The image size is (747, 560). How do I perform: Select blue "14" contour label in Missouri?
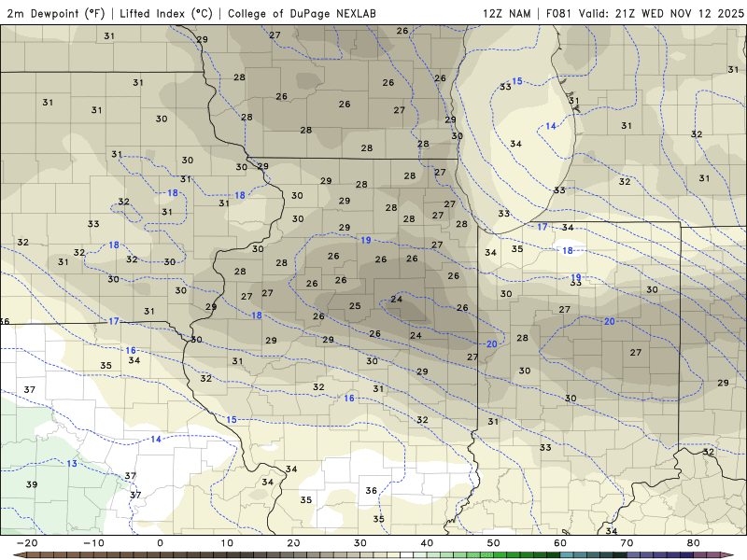point(156,439)
